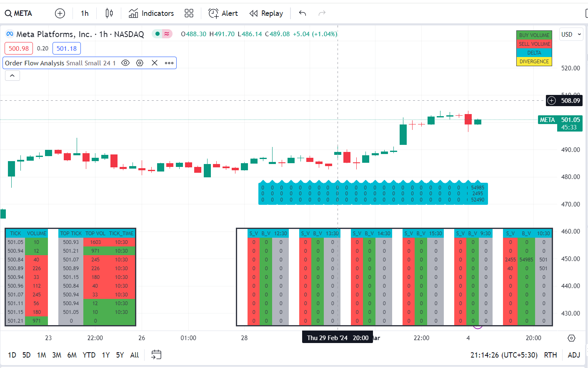The width and height of the screenshot is (588, 368).
Task: Click the Meta Platforms logo icon
Action: click(x=10, y=34)
